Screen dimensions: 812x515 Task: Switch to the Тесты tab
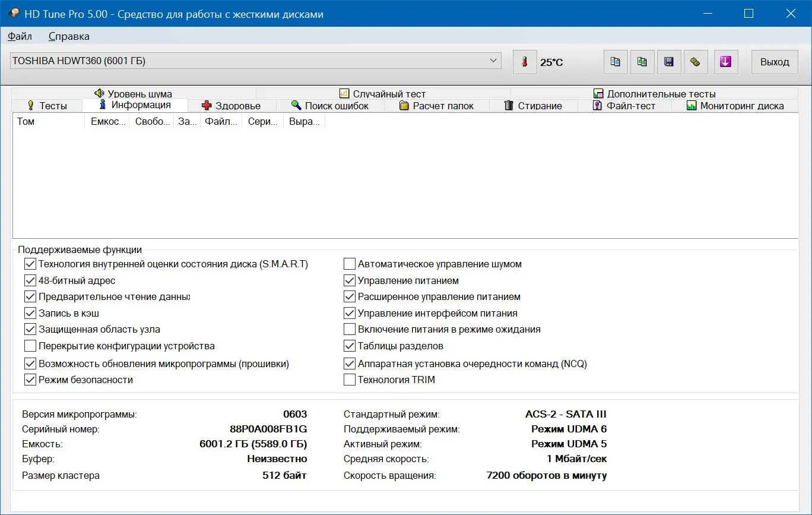click(47, 106)
